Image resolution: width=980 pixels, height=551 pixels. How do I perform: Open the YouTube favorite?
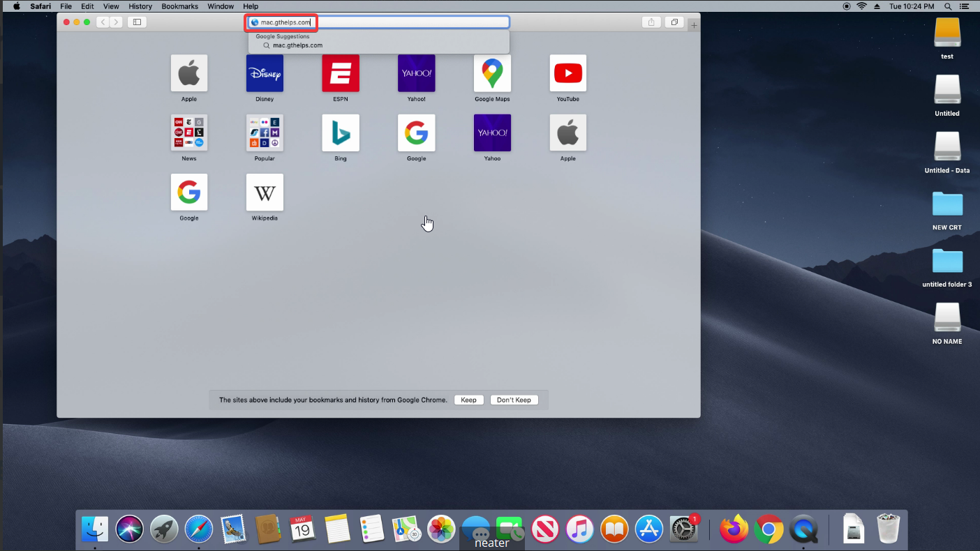pyautogui.click(x=568, y=73)
